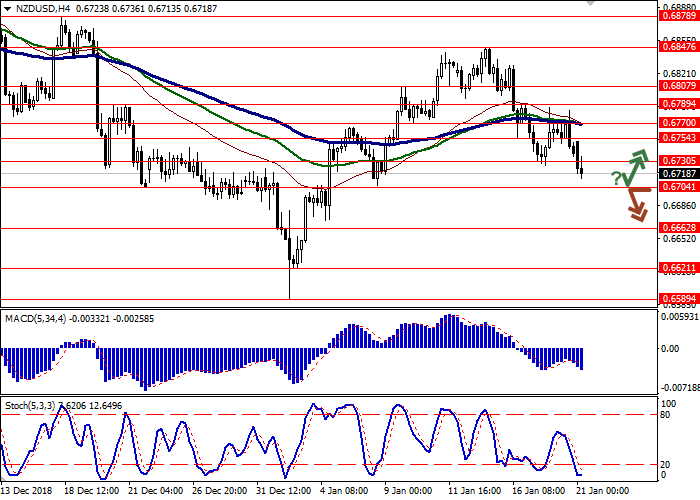
Task: Click the green question mark symbol
Action: 617,178
